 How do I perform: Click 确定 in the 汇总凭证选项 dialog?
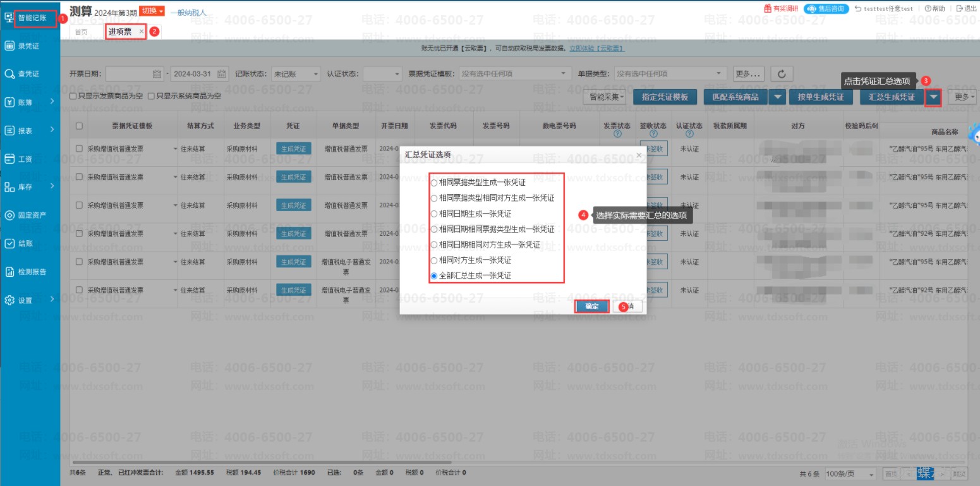[592, 307]
